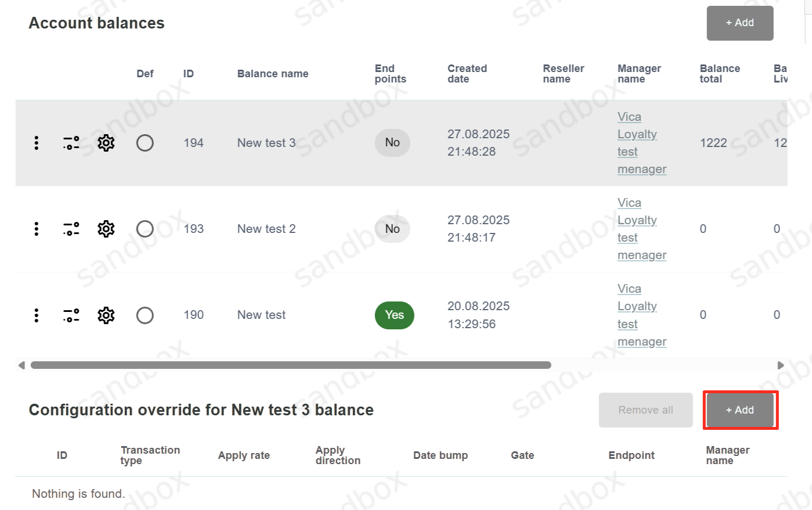Open sliders override icon for New test 3

pos(71,143)
